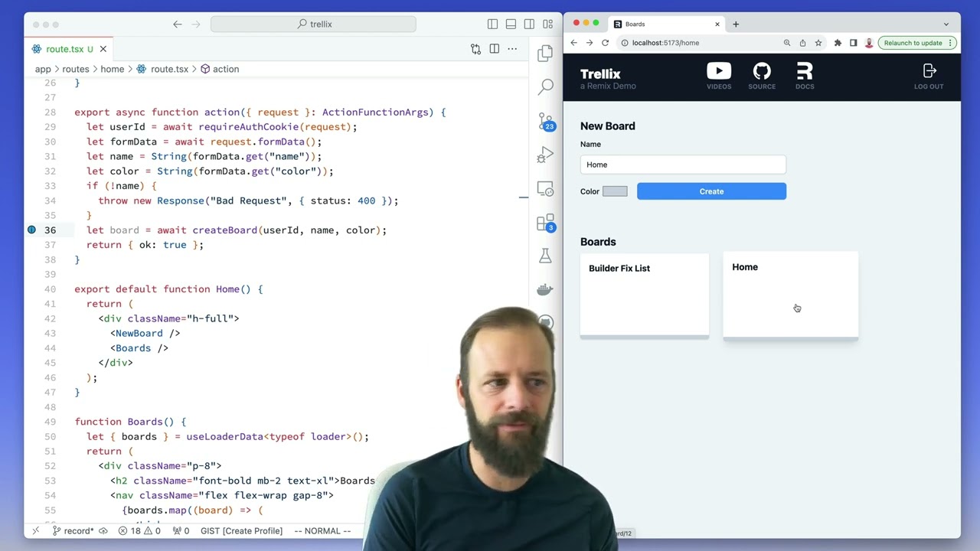Click the Trellix logo link
Screen dimensions: 980x551
pyautogui.click(x=608, y=78)
